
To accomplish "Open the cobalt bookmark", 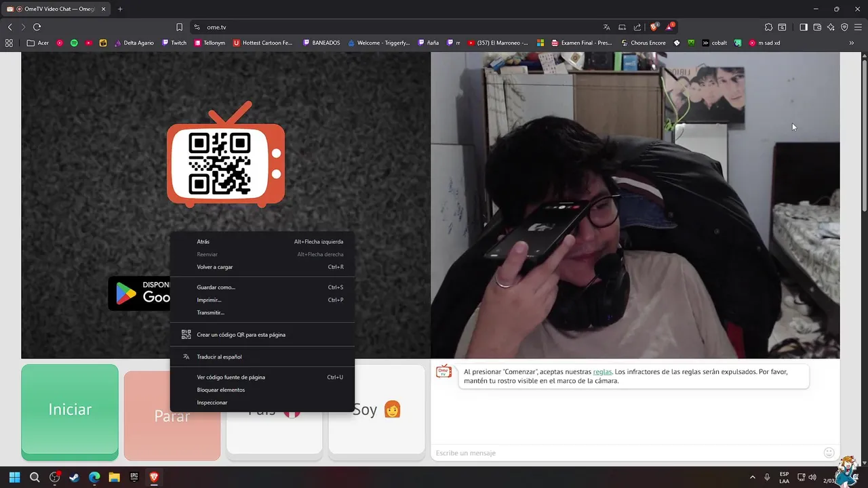I will 714,43.
